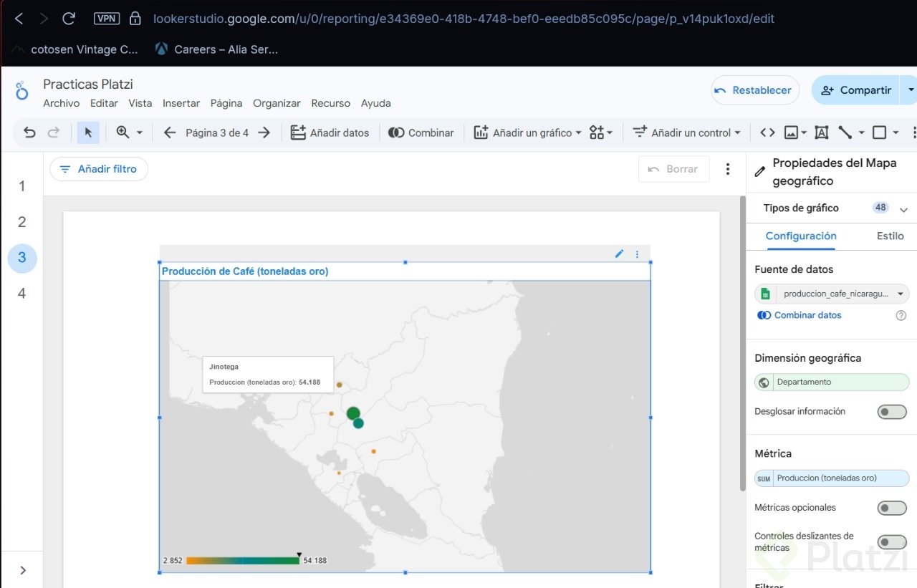Open the data source produccion_cafe dropdown
The image size is (917, 588).
832,294
